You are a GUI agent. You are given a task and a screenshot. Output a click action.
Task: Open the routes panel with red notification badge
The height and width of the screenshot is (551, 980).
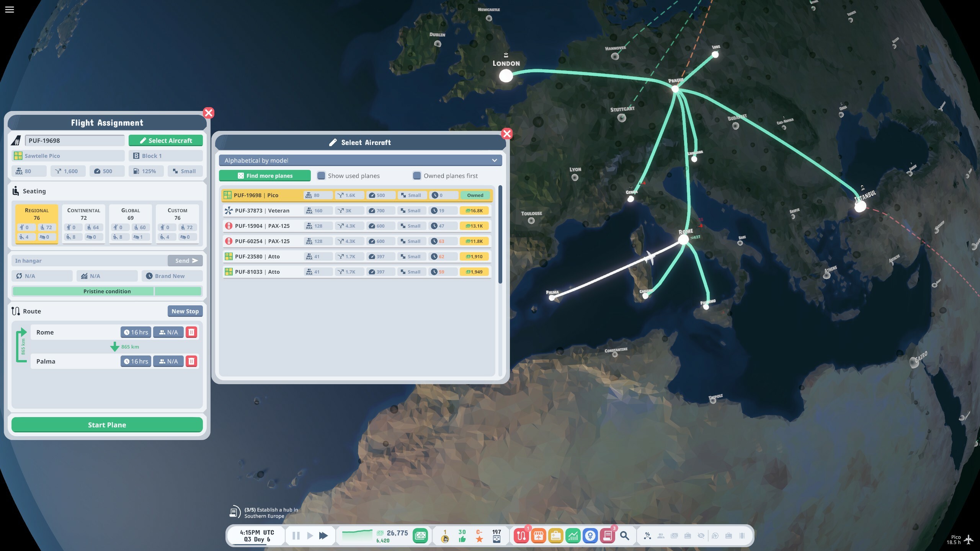click(x=521, y=535)
